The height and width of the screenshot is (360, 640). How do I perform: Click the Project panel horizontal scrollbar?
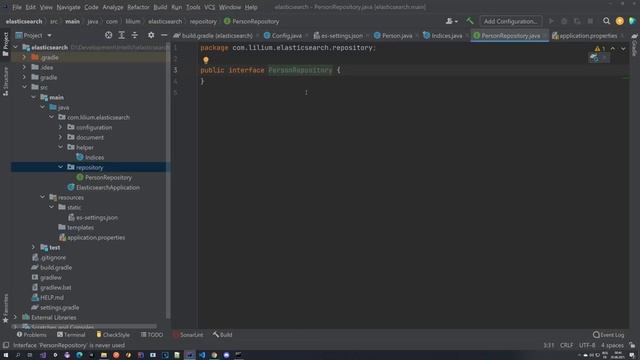click(x=84, y=327)
